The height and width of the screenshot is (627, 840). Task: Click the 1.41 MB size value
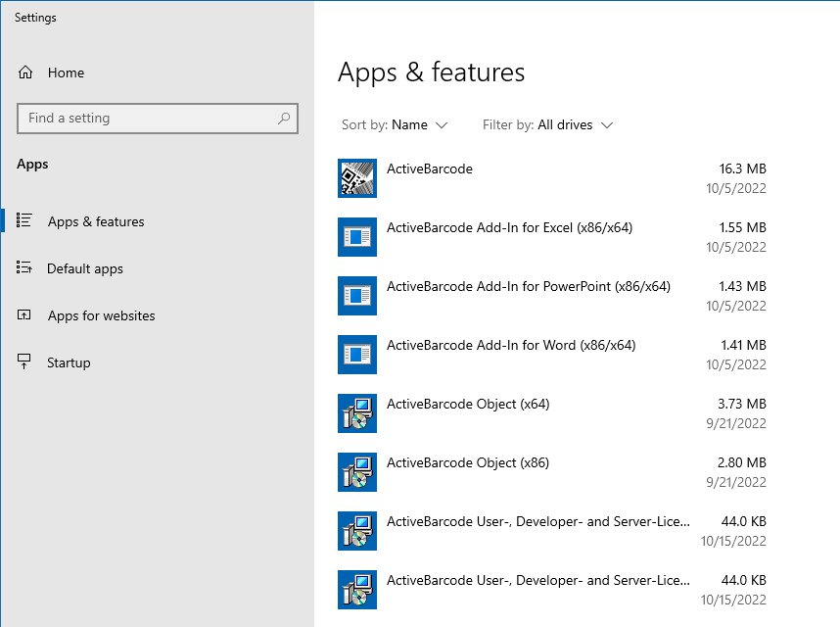point(744,345)
